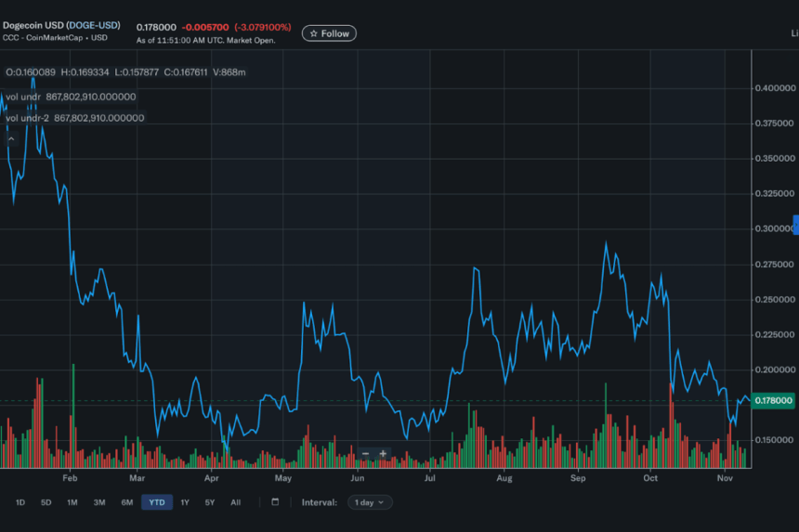Zoom out with the minus icon
799x532 pixels.
click(x=365, y=454)
